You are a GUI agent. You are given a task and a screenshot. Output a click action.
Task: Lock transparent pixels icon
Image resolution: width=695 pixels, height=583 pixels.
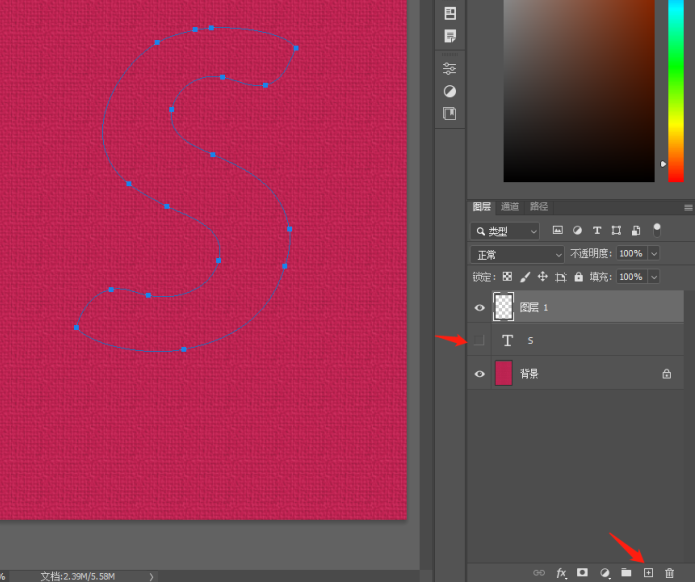coord(507,277)
